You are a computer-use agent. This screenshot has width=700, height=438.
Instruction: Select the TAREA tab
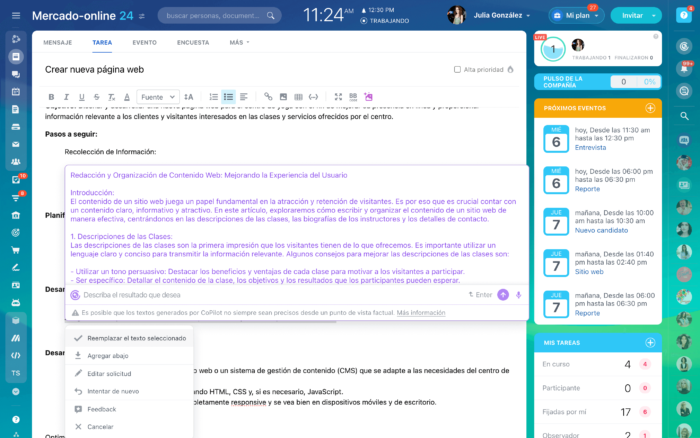[102, 42]
